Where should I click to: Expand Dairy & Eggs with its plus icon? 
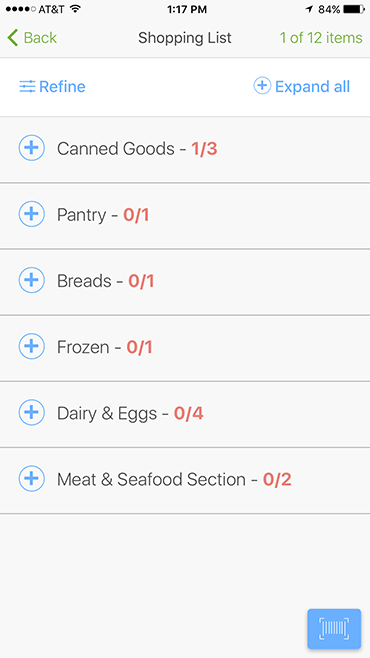pos(31,413)
